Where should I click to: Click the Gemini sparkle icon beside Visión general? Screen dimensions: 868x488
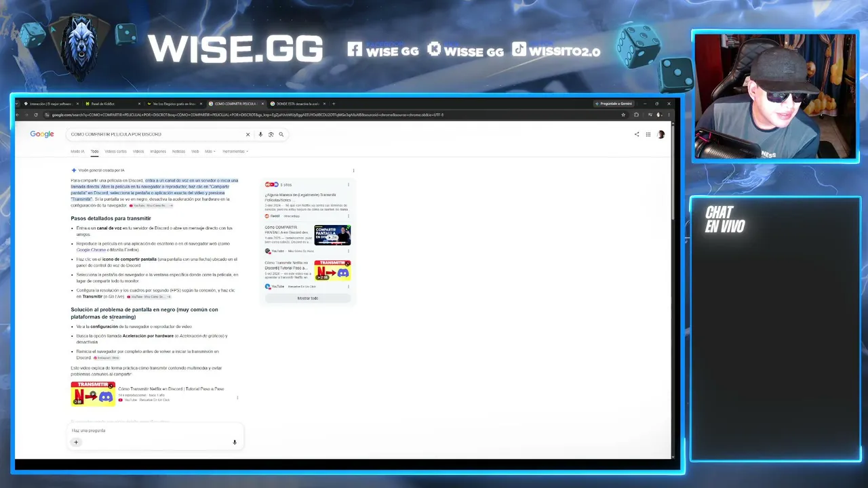74,170
